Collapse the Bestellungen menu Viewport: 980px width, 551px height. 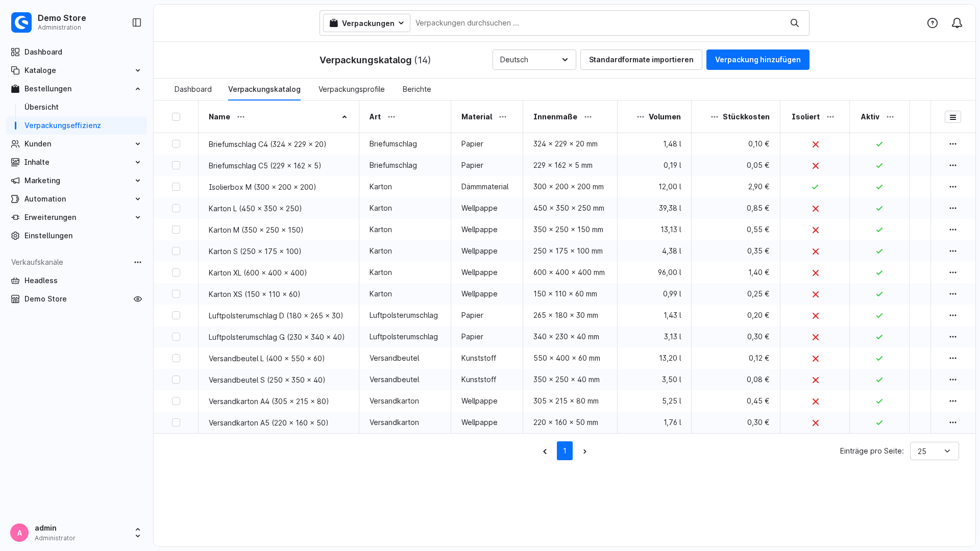[77, 89]
